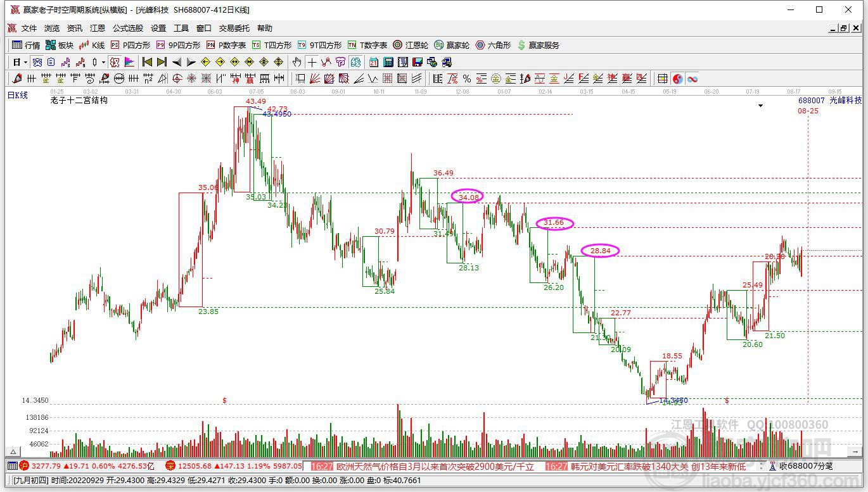Click the percent % drawing tool
The width and height of the screenshot is (868, 492).
467,79
